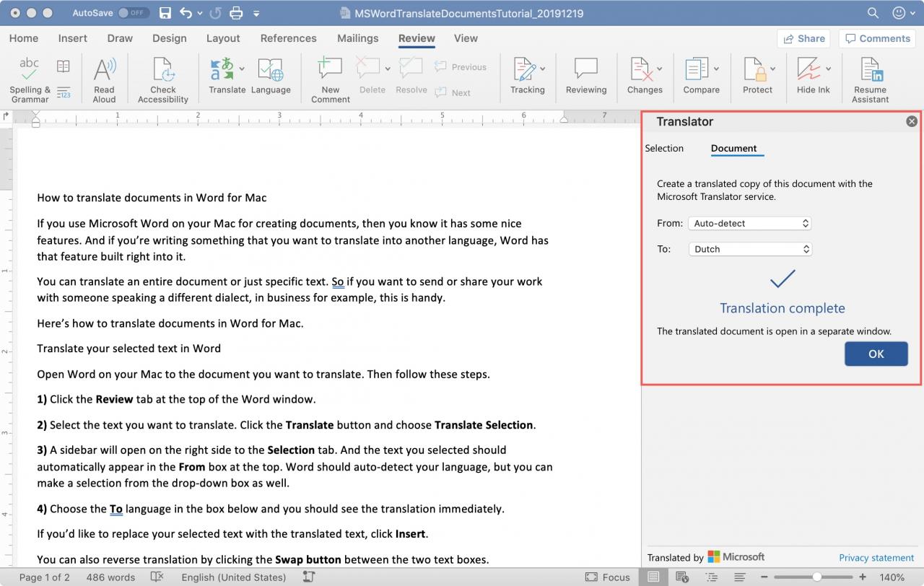Open the Home ribbon tab
The width and height of the screenshot is (924, 586).
coord(24,38)
